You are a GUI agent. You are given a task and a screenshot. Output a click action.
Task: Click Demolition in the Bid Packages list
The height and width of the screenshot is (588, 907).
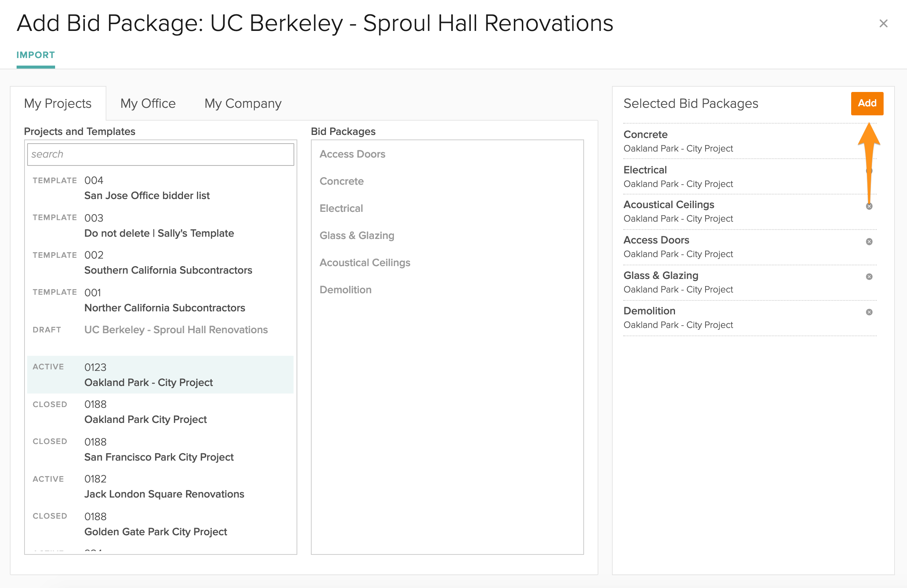pos(345,290)
